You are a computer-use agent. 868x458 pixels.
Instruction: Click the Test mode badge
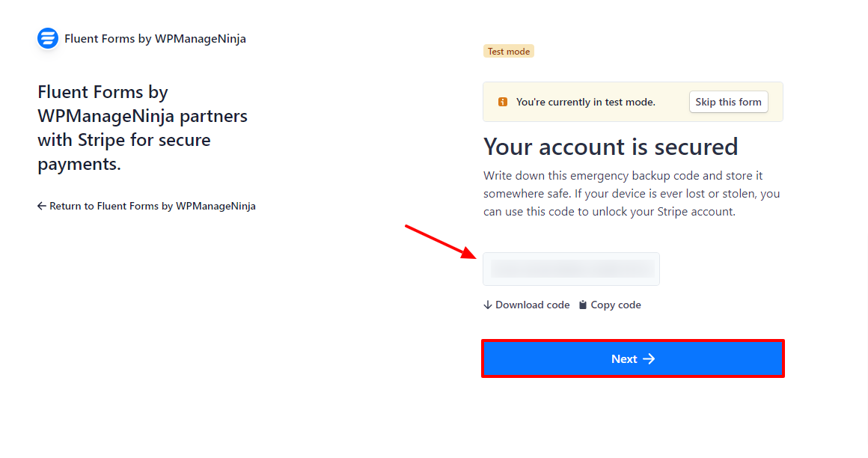pyautogui.click(x=509, y=52)
